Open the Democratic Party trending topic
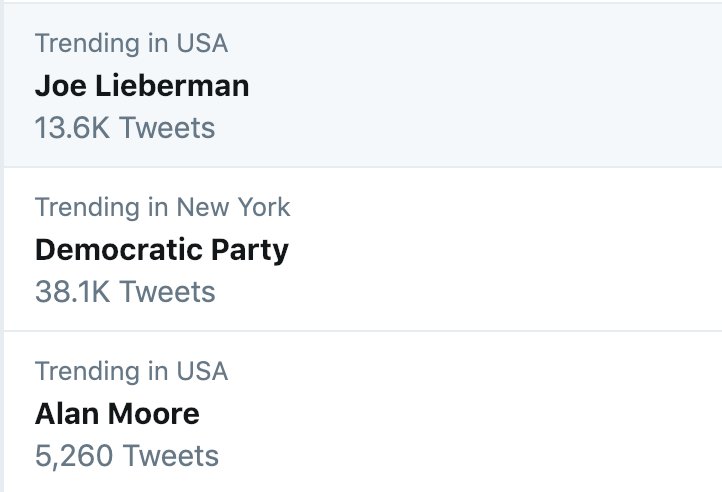Screen dimensions: 722x492 (161, 249)
